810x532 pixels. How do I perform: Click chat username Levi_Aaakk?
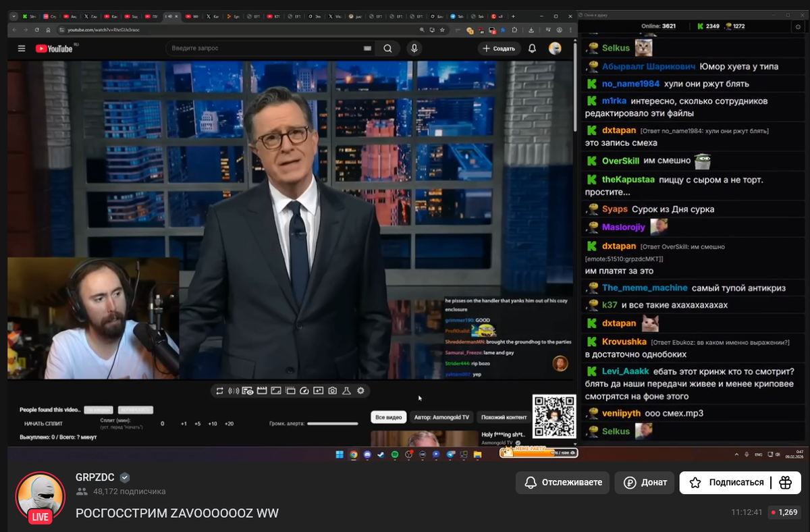click(x=626, y=371)
